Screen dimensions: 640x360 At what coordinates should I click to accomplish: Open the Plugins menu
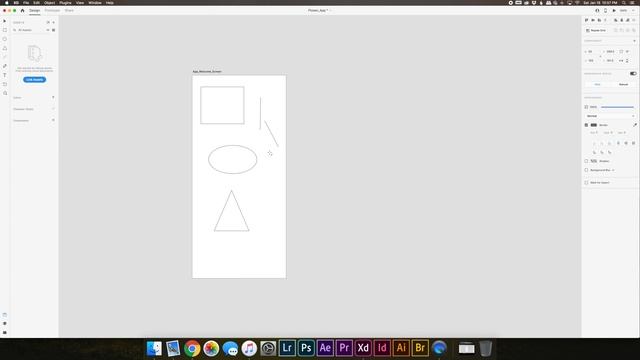(65, 2)
